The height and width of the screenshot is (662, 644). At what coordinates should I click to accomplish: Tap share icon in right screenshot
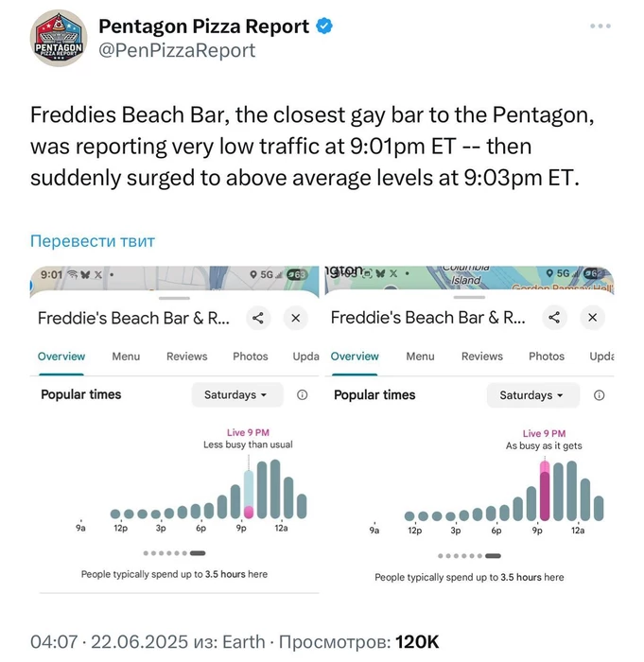(554, 318)
